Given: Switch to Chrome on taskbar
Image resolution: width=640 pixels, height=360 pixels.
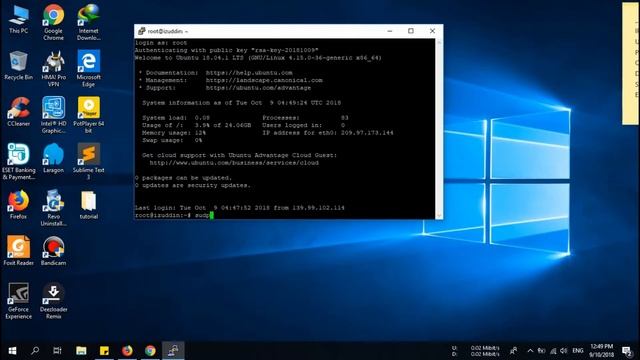Looking at the screenshot, I should point(150,351).
